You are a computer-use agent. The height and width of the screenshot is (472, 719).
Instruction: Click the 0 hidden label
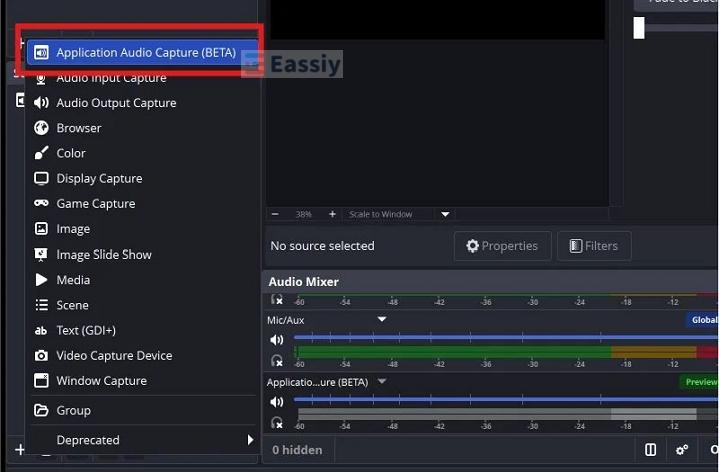tap(297, 450)
